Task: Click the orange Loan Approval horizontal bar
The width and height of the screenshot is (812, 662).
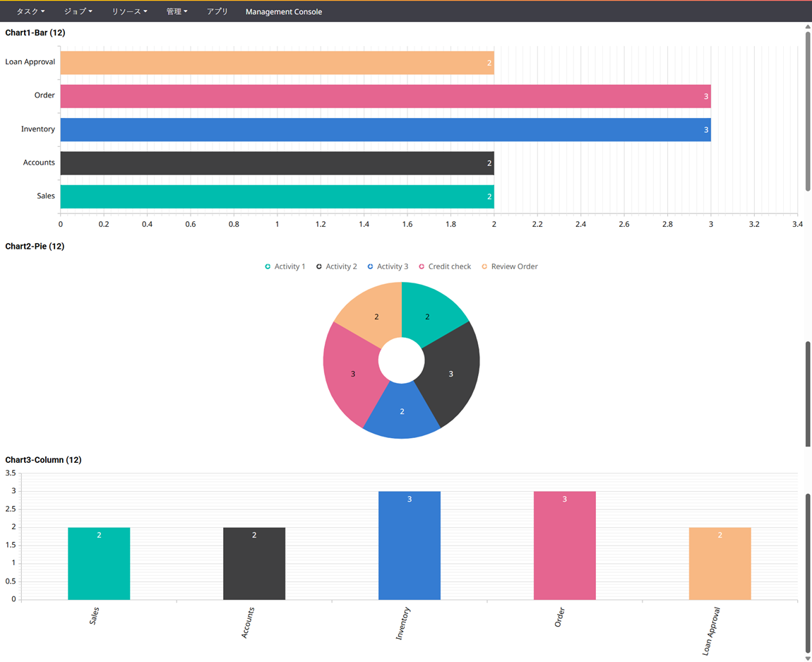Action: 277,63
